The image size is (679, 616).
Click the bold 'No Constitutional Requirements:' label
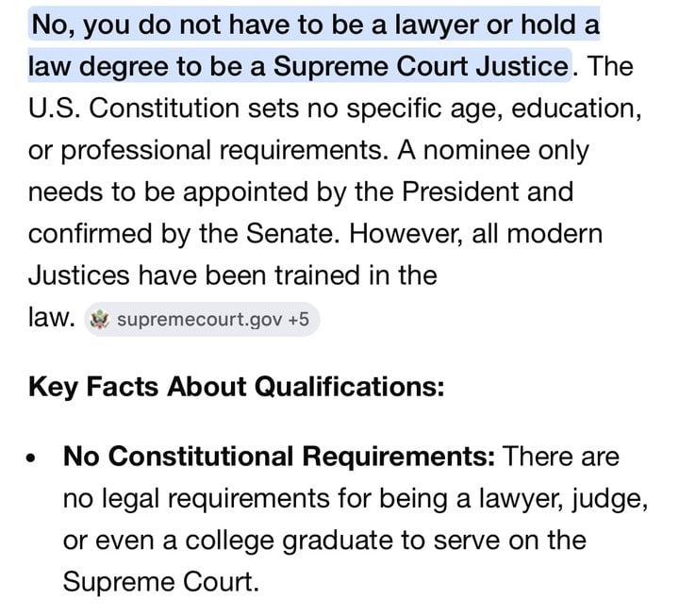[x=278, y=458]
